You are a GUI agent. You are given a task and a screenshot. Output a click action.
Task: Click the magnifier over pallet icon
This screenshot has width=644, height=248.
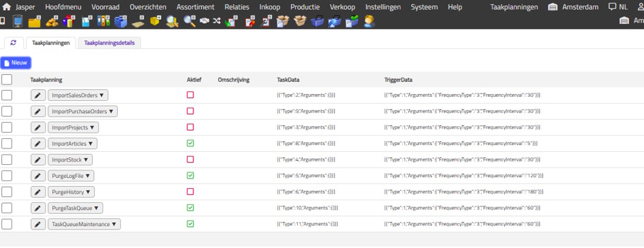point(172,21)
